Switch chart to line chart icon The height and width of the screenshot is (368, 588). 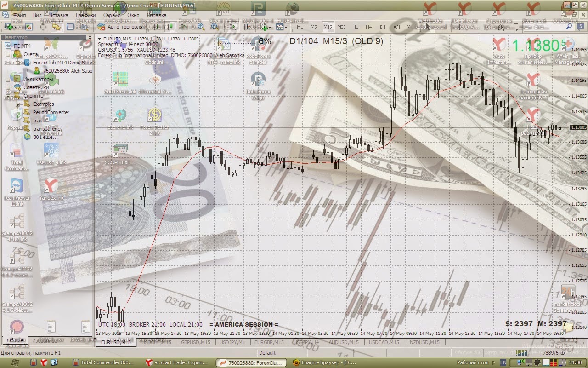184,27
